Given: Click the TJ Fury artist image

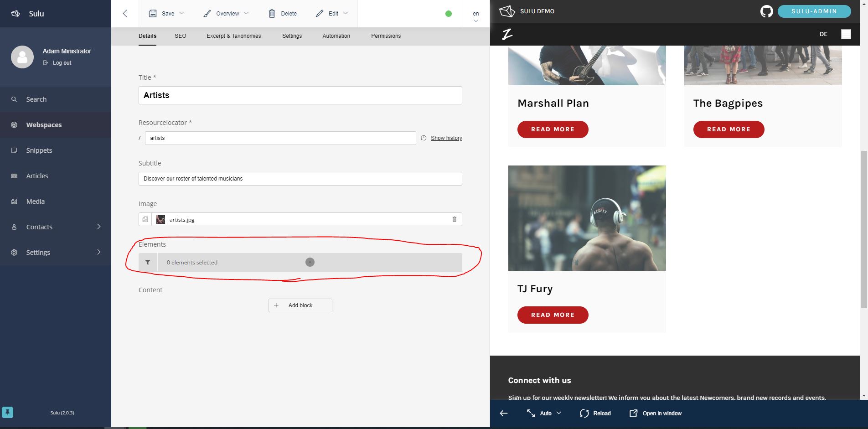Looking at the screenshot, I should pos(587,218).
